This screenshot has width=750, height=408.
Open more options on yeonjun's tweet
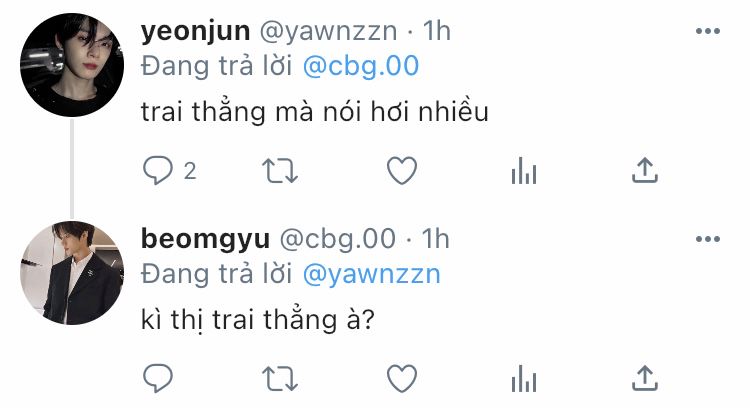click(x=707, y=31)
